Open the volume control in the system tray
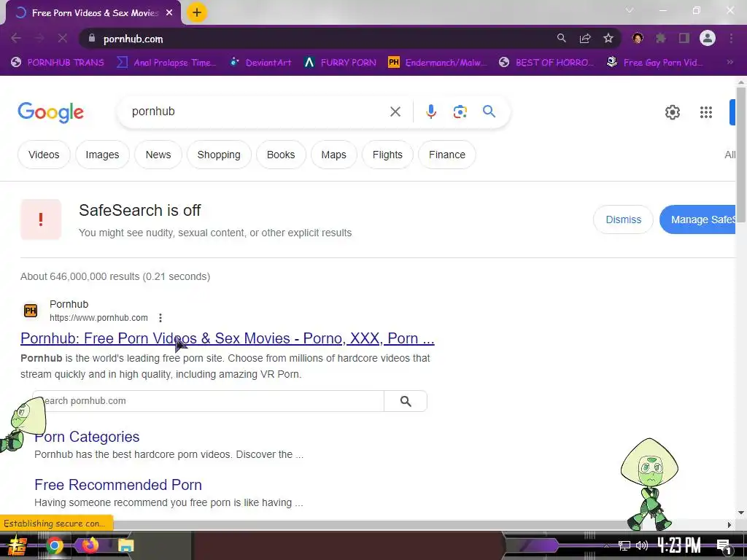The image size is (747, 560). 642,545
